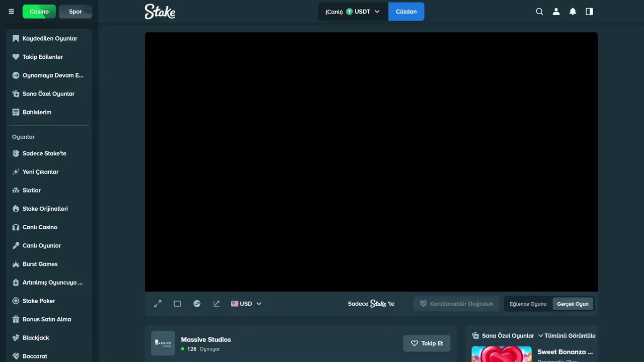Click the Takip Edilenler heart icon
The height and width of the screenshot is (362, 644).
(x=16, y=57)
